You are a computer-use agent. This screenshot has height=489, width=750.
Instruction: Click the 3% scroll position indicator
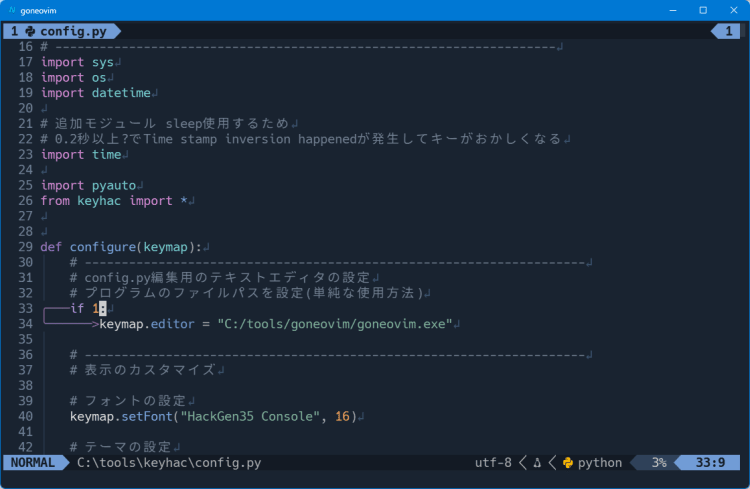click(x=659, y=463)
